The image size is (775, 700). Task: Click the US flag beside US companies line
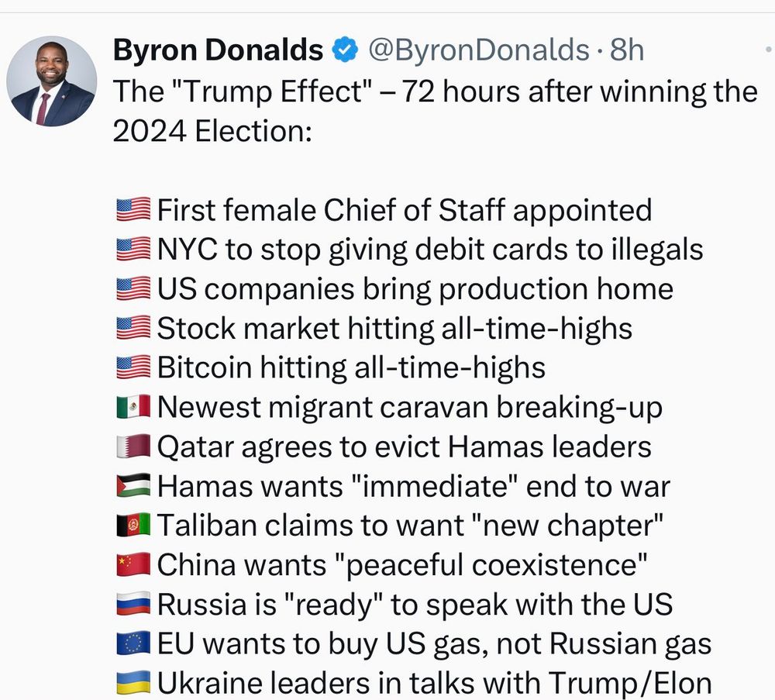(x=133, y=289)
